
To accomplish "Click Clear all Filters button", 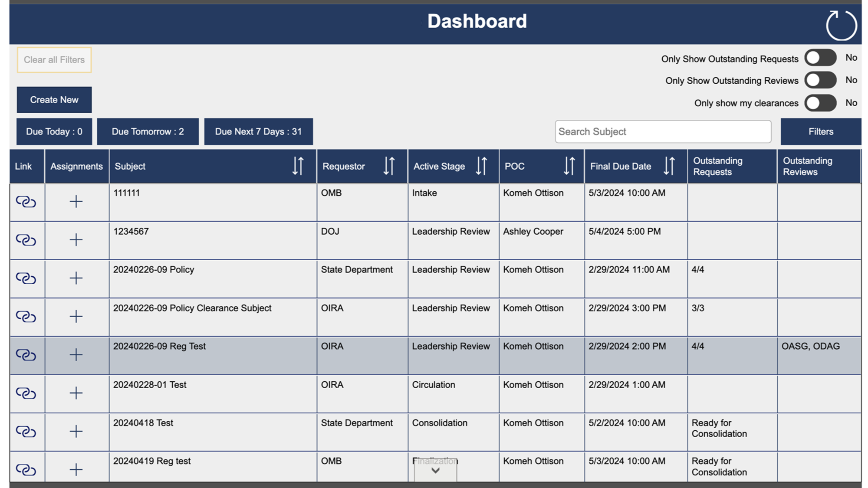I will click(54, 60).
